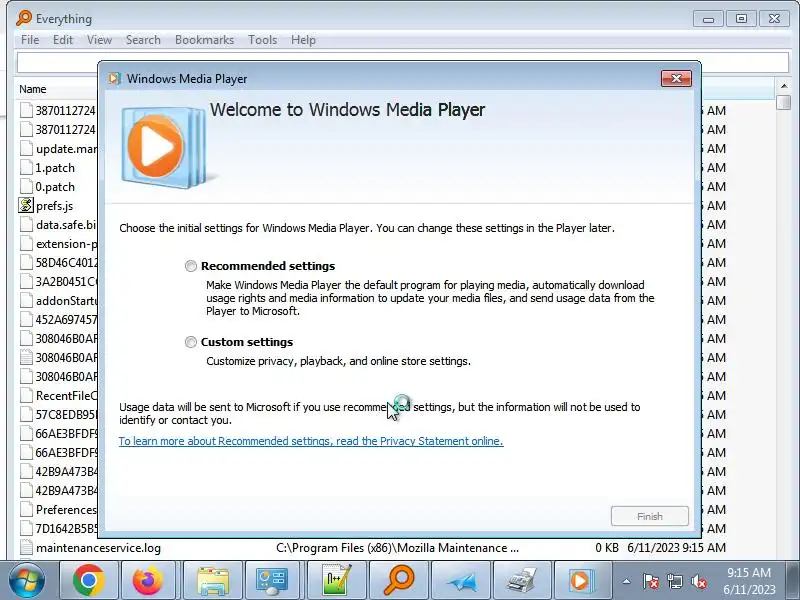The image size is (800, 600).
Task: Open the Search menu in Everything
Action: [143, 40]
